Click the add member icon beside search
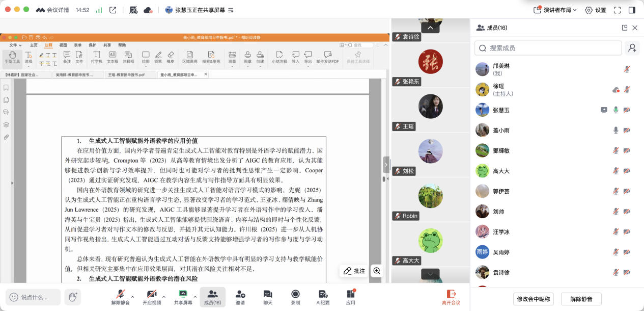The width and height of the screenshot is (644, 311). click(x=632, y=48)
